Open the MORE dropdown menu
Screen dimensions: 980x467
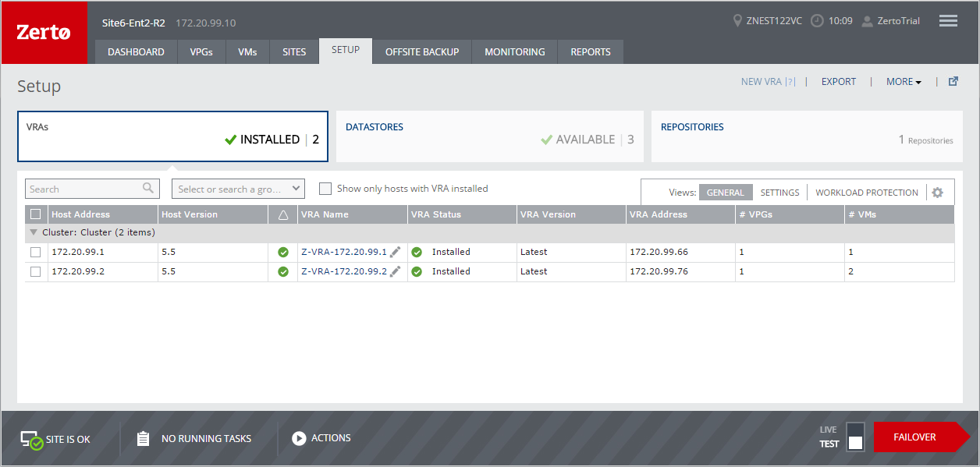coord(904,81)
